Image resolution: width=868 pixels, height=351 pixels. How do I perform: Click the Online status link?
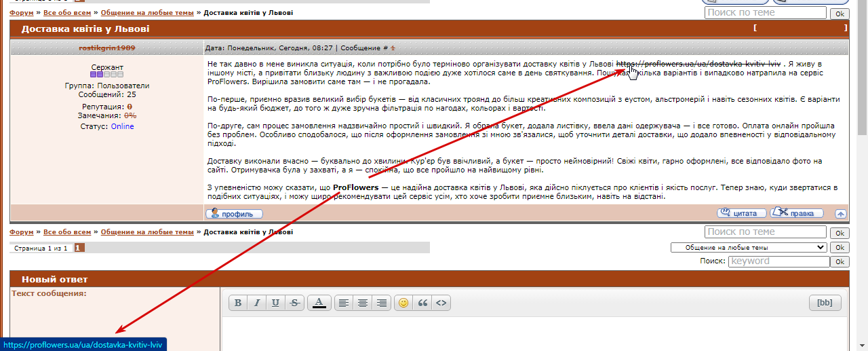(122, 126)
